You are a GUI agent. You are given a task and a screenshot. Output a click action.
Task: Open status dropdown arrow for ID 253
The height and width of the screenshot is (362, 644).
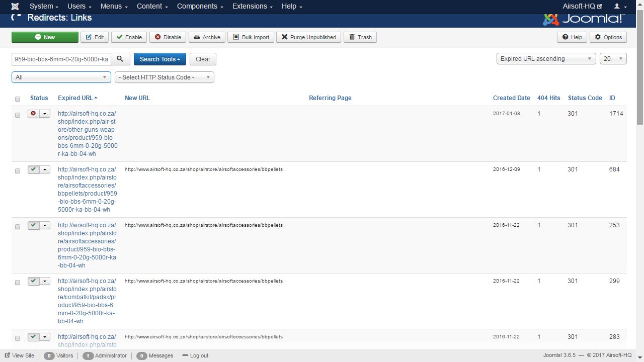[45, 225]
